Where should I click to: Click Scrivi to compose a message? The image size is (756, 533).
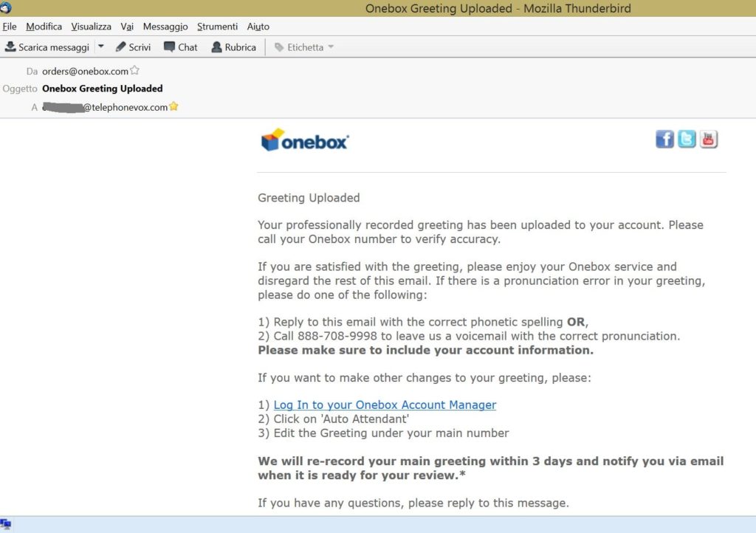[x=133, y=47]
